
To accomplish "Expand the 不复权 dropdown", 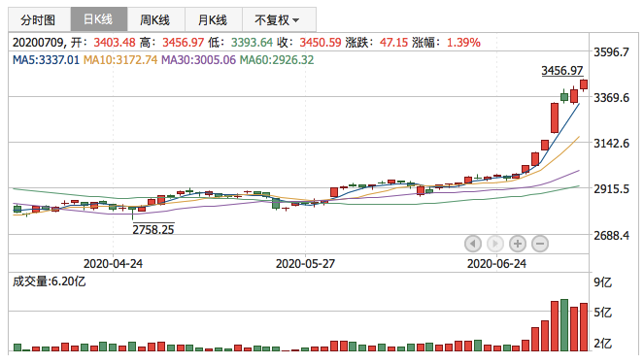I will [279, 19].
